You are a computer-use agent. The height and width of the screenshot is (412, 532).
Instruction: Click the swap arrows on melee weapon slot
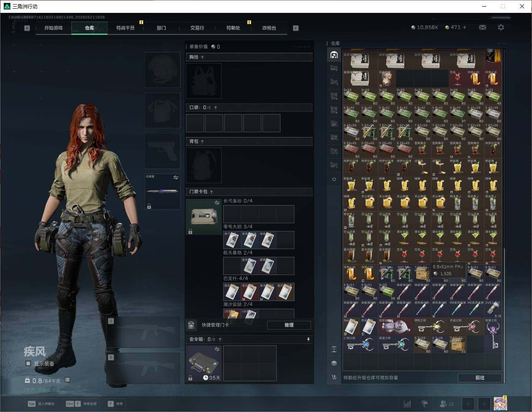click(x=176, y=178)
